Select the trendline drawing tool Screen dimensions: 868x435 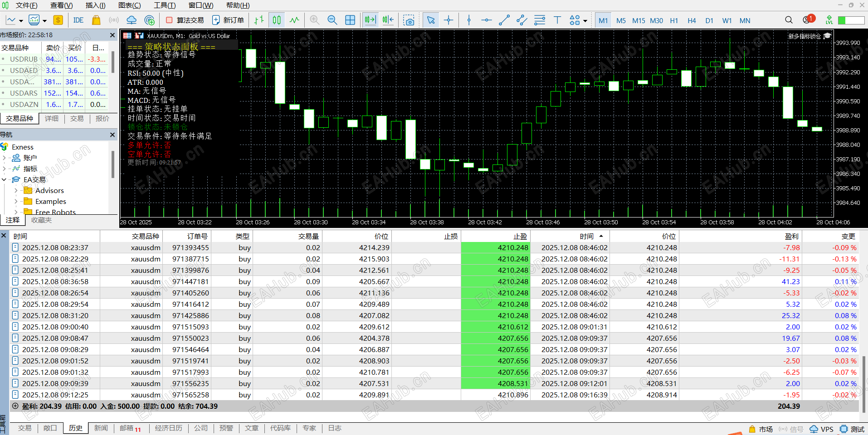click(504, 20)
